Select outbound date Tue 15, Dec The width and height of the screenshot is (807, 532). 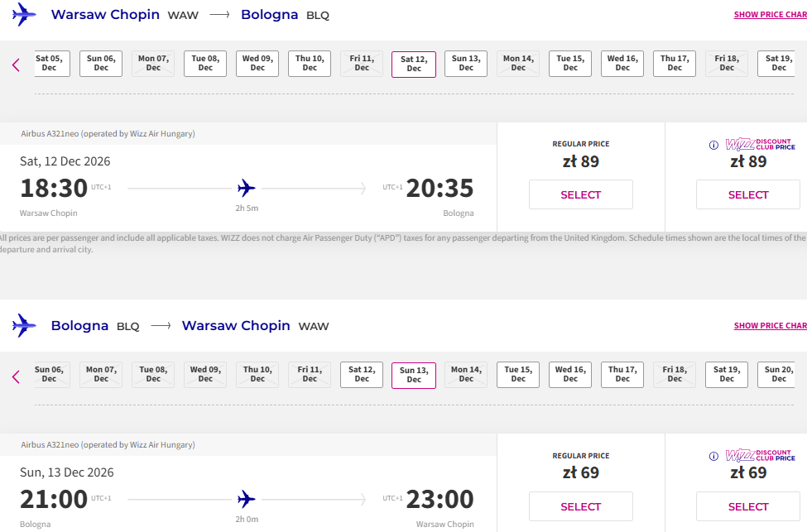click(x=570, y=64)
